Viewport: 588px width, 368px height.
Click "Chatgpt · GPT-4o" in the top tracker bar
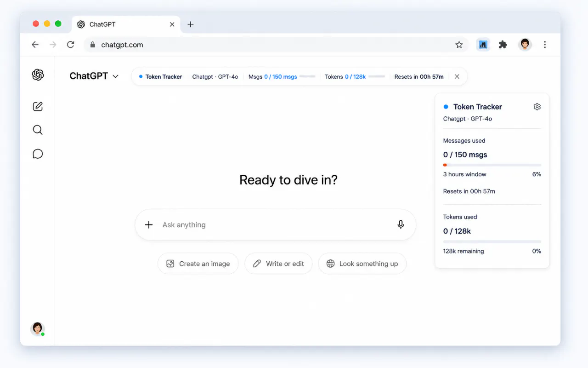215,77
